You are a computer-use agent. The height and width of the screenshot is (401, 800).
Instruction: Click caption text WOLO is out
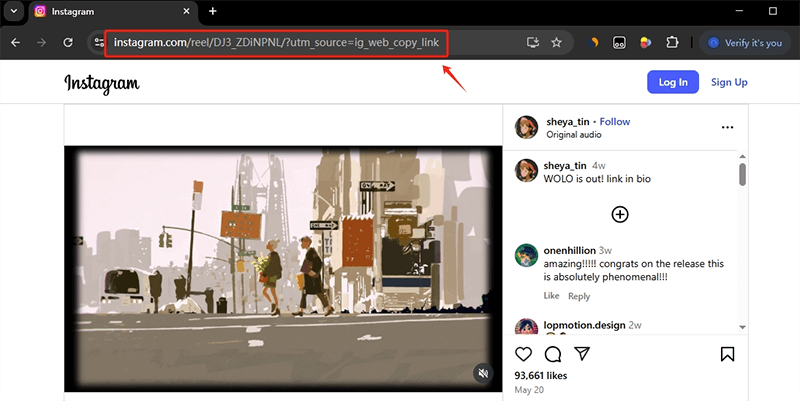[x=597, y=179]
